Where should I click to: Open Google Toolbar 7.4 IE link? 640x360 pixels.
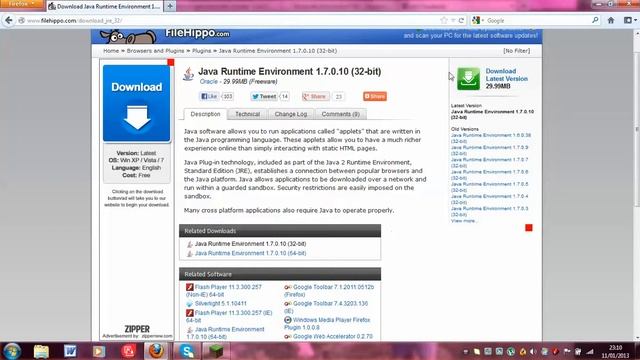coord(326,307)
